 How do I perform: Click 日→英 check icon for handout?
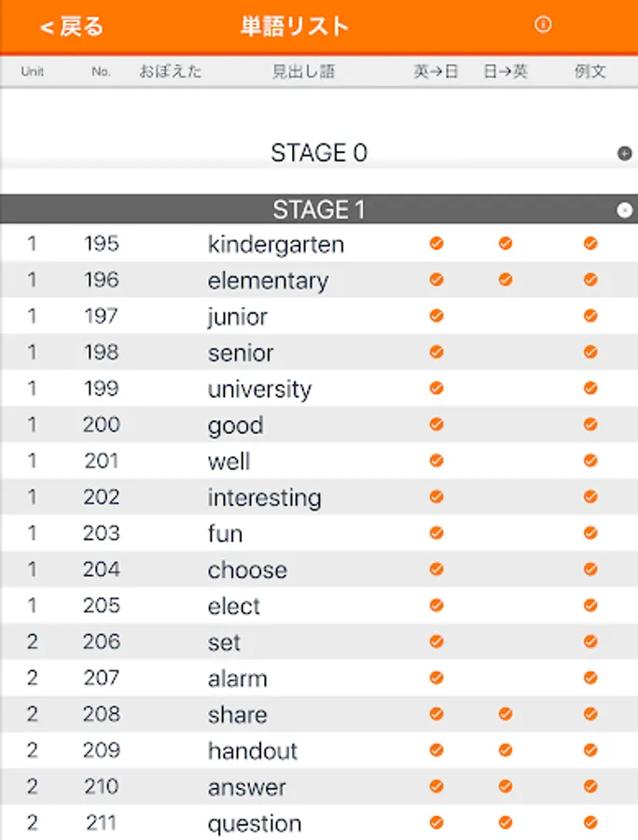pyautogui.click(x=506, y=750)
